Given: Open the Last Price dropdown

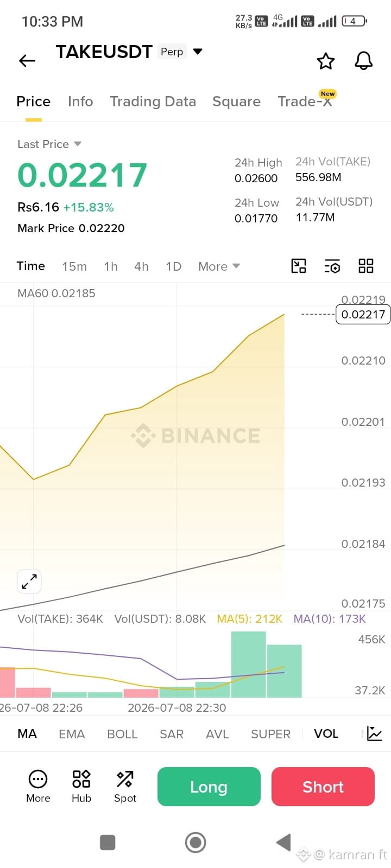Looking at the screenshot, I should coord(49,144).
